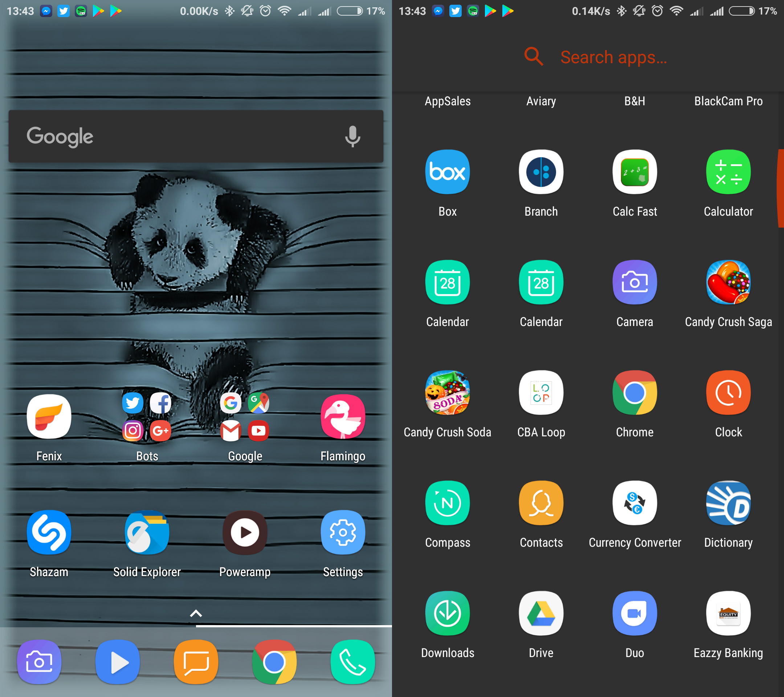This screenshot has height=697, width=784.
Task: Launch Shazam from the home screen
Action: tap(49, 533)
